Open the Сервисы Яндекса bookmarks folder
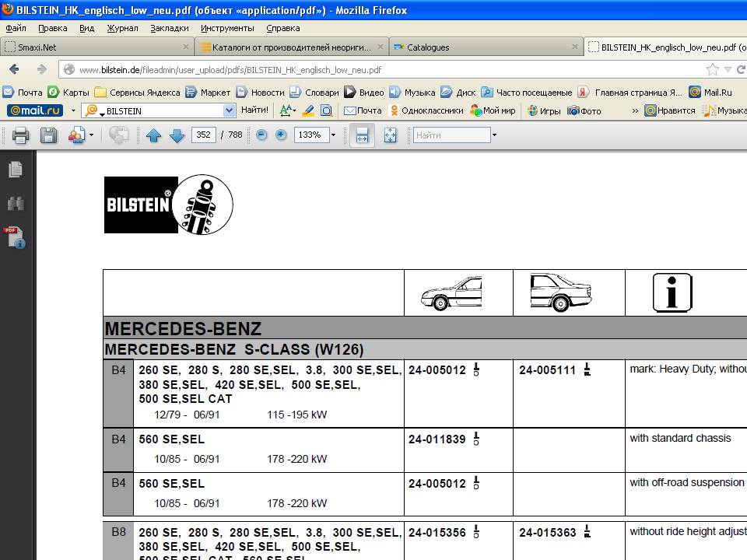The image size is (747, 560). point(137,93)
